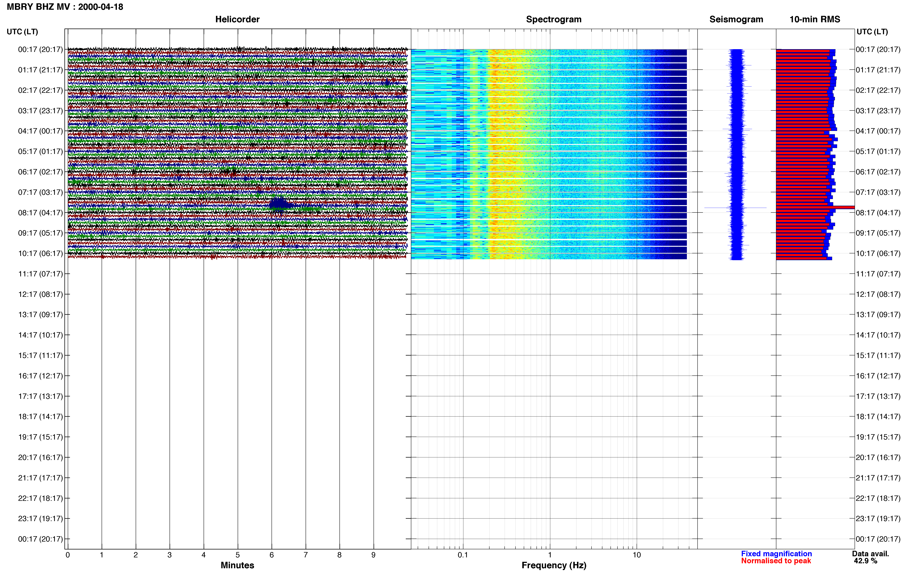This screenshot has height=578, width=924.
Task: Click left time label '11:17 (07:17)'
Action: [40, 274]
